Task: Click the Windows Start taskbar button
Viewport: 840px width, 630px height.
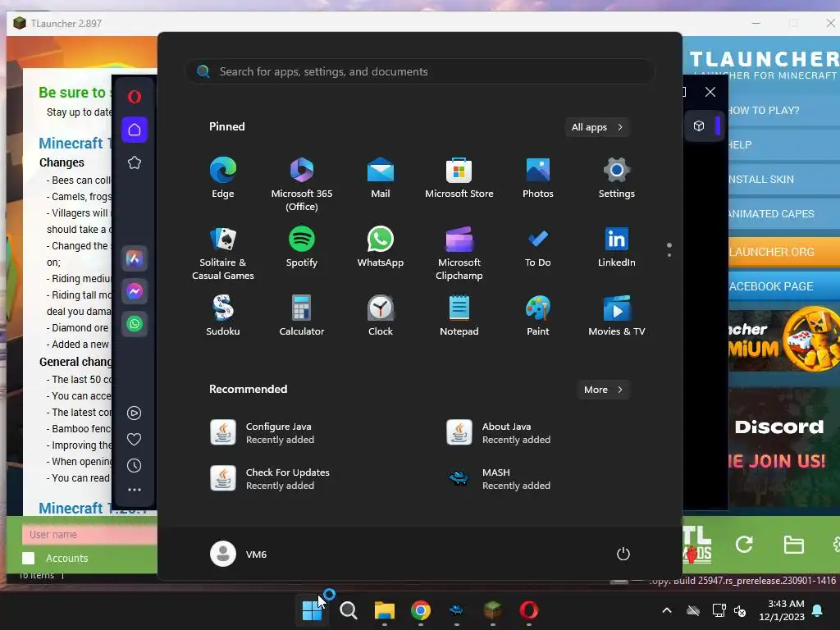Action: 313,610
